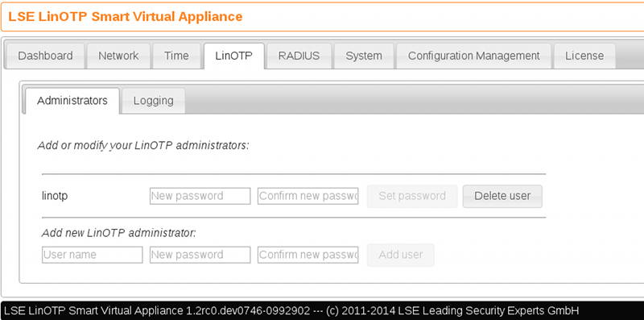Click the Set password button
Viewport: 644px width, 320px height.
pyautogui.click(x=412, y=196)
